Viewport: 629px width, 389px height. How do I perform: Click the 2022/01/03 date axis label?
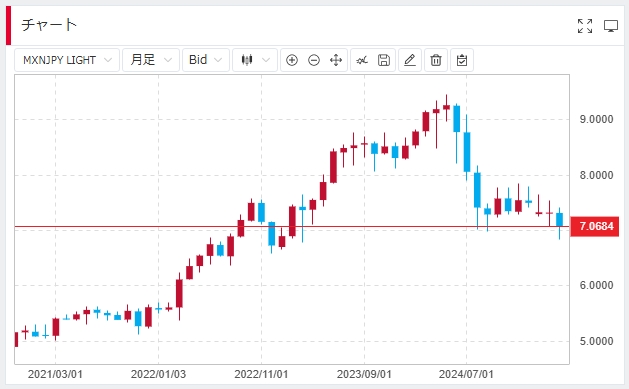(x=158, y=374)
